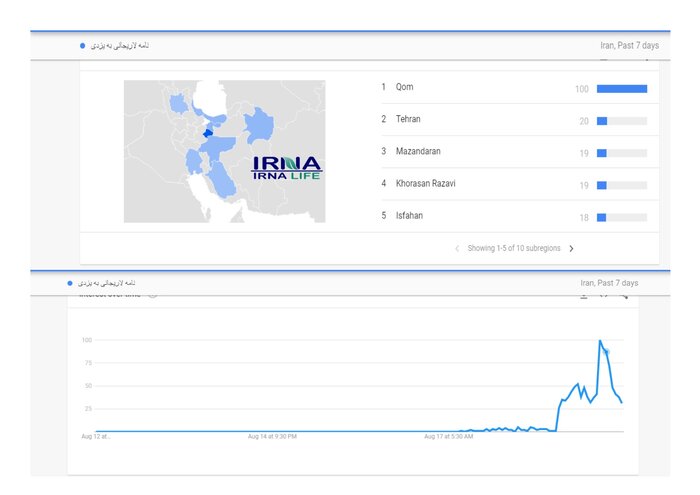Click the dark blue Qom province on the map
The image size is (700, 495).
[x=208, y=133]
